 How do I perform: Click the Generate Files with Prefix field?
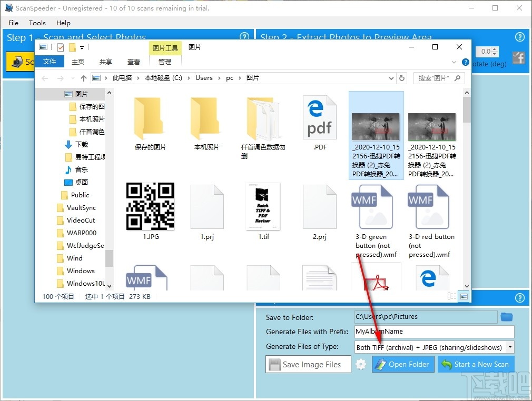click(x=434, y=332)
